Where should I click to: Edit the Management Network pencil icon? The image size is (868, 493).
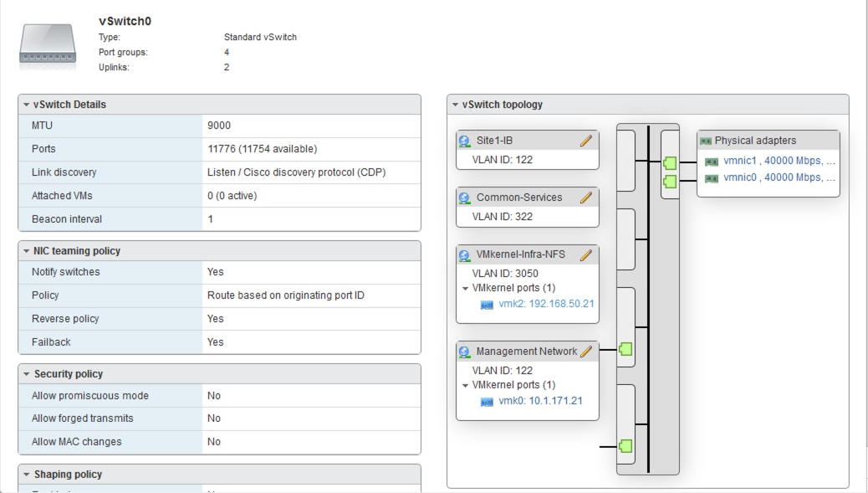586,352
